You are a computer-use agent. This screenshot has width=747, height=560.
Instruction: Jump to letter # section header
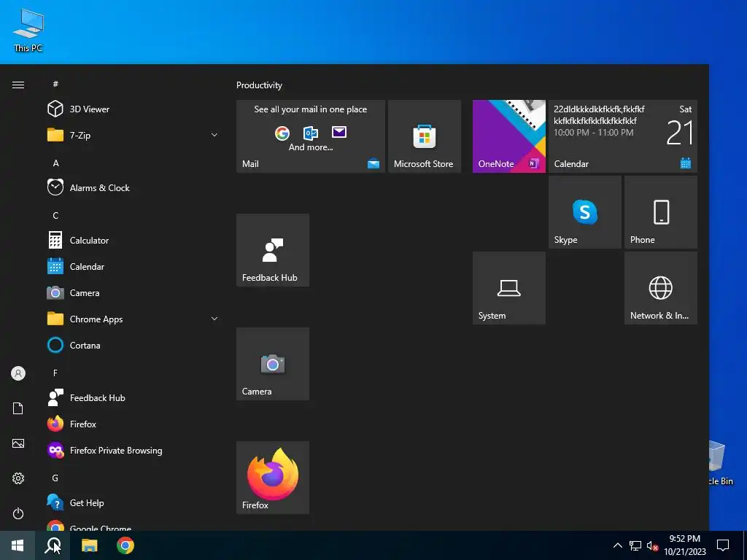pyautogui.click(x=55, y=84)
